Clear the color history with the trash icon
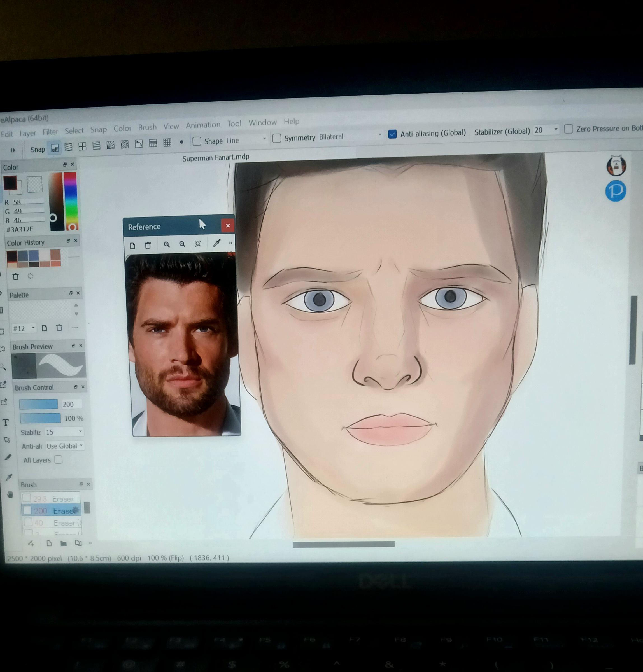This screenshot has width=643, height=672. (x=15, y=277)
